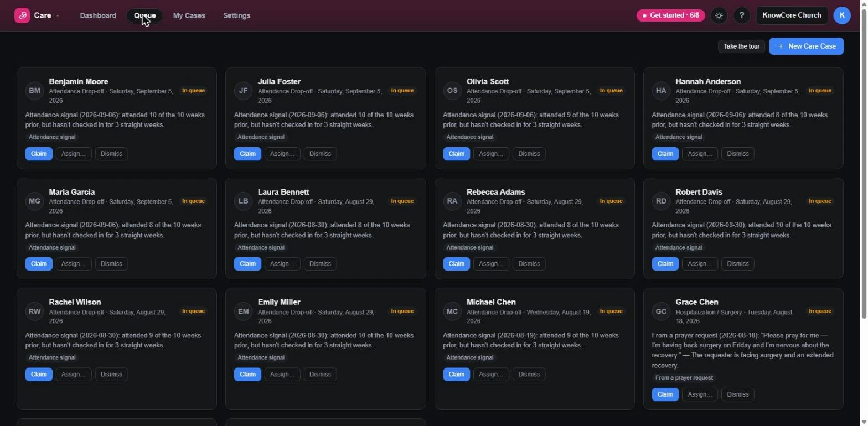Open Assign menu on Michael Chen's card
Image resolution: width=868 pixels, height=426 pixels.
tap(491, 375)
